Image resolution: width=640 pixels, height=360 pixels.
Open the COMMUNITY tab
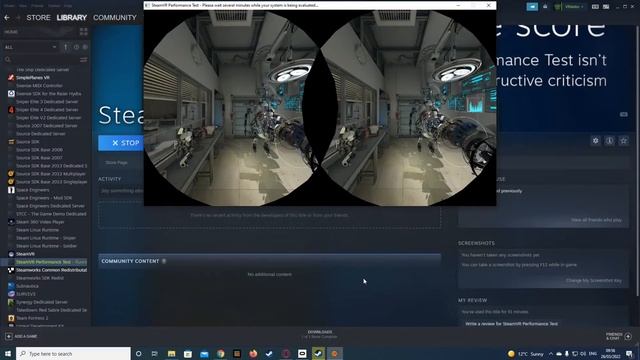(115, 18)
